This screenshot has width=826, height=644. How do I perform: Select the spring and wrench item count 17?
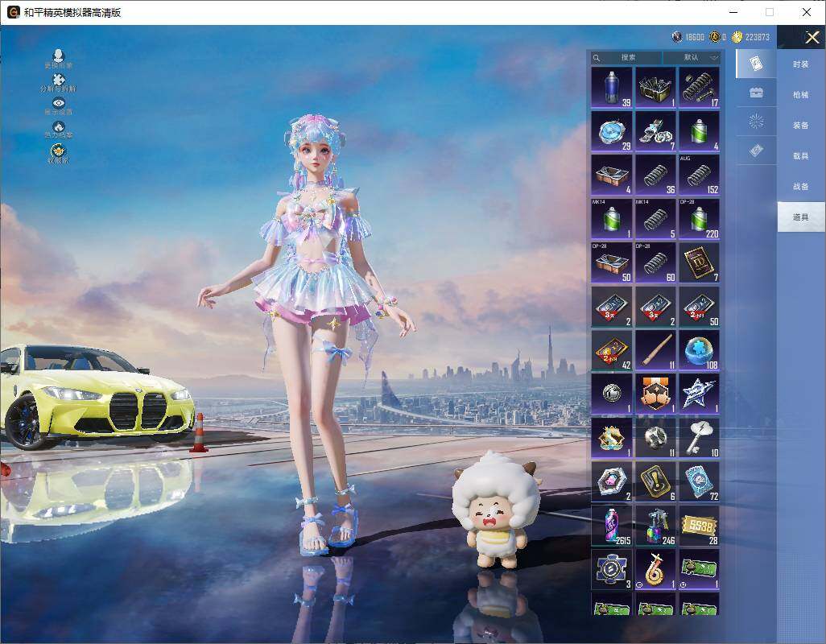(x=699, y=88)
